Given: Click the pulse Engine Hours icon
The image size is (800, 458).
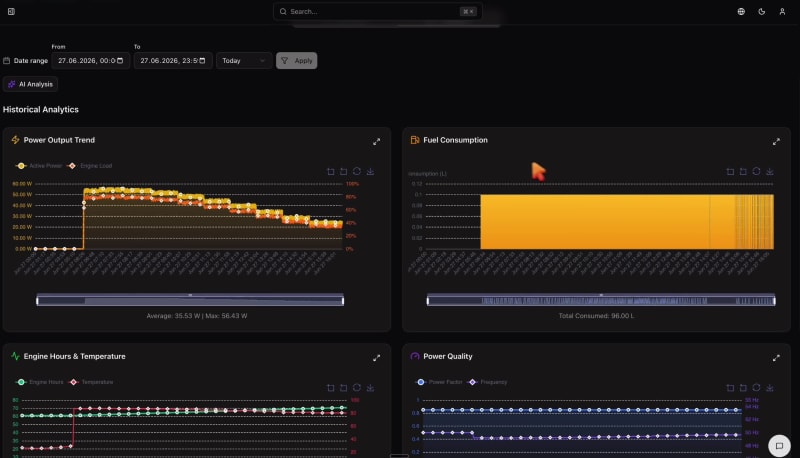Looking at the screenshot, I should pyautogui.click(x=15, y=356).
